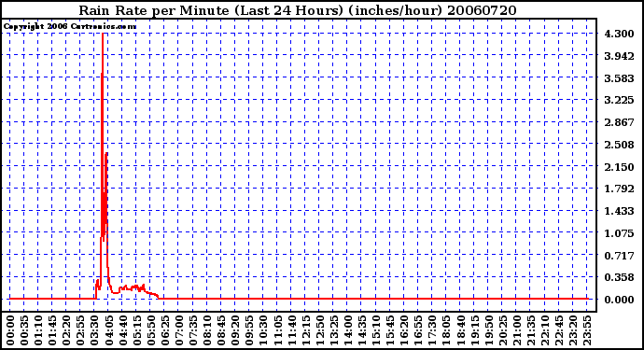644x350 pixels.
Task: Click the 3.225 y-axis label
Action: pos(619,100)
